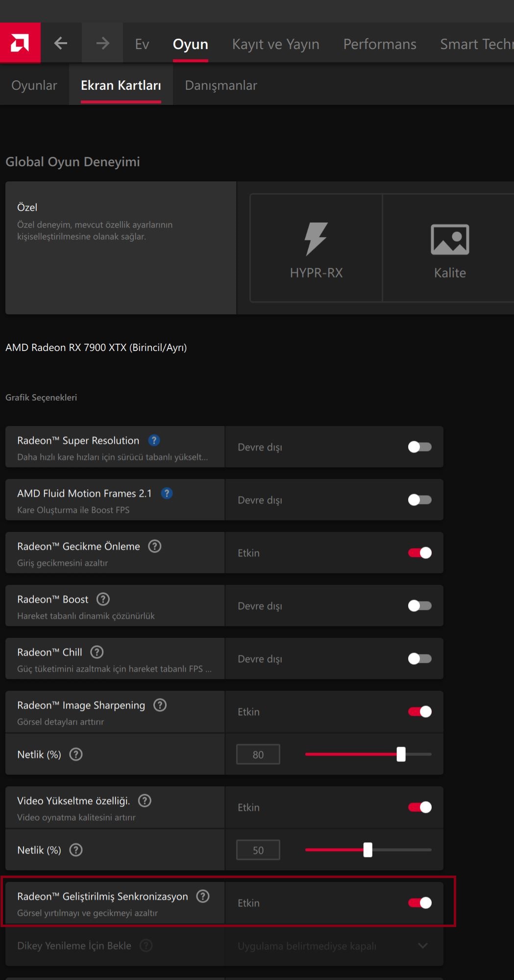Open the Smart Technology tab

click(x=477, y=44)
